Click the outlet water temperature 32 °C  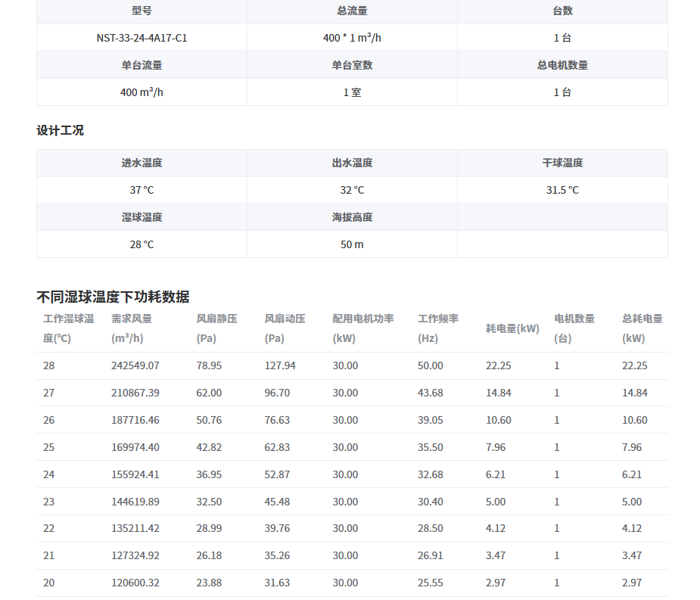coord(350,190)
